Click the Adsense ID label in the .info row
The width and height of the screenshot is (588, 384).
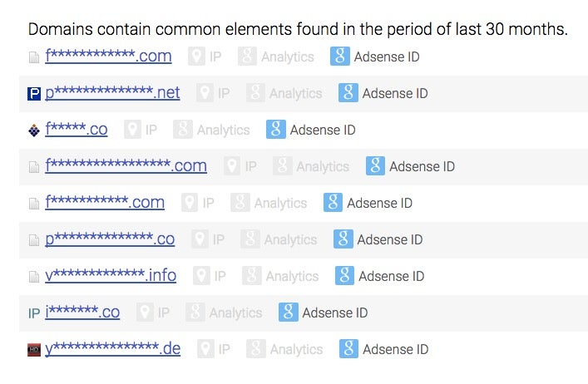(392, 277)
